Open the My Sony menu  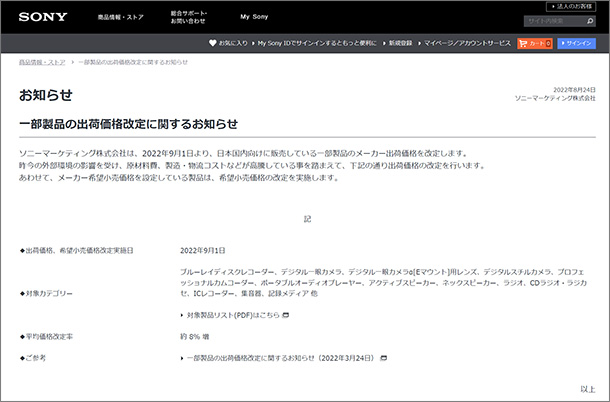point(254,17)
